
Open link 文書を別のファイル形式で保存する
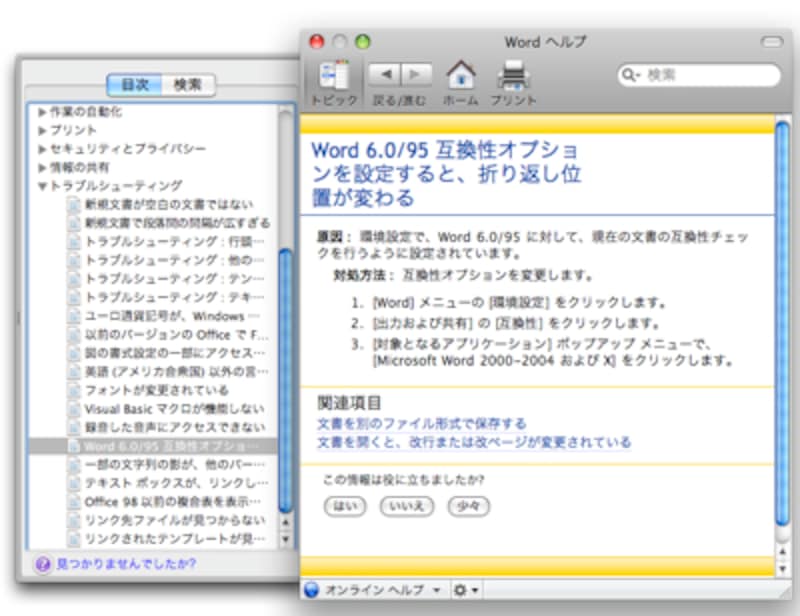[x=421, y=424]
